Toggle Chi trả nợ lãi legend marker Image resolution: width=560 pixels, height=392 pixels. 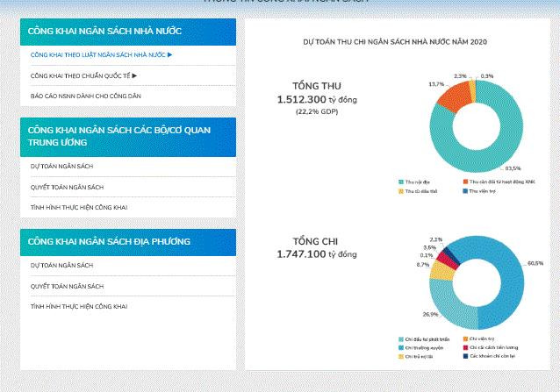tap(399, 357)
